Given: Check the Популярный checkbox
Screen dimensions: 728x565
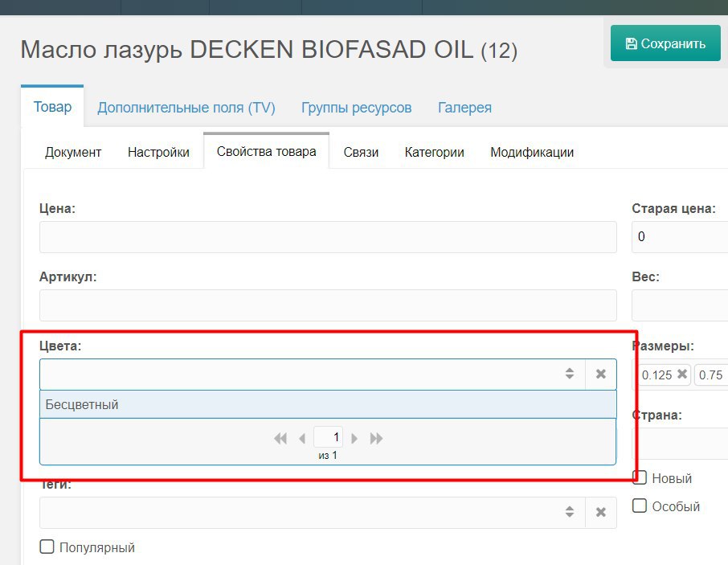Looking at the screenshot, I should tap(47, 547).
